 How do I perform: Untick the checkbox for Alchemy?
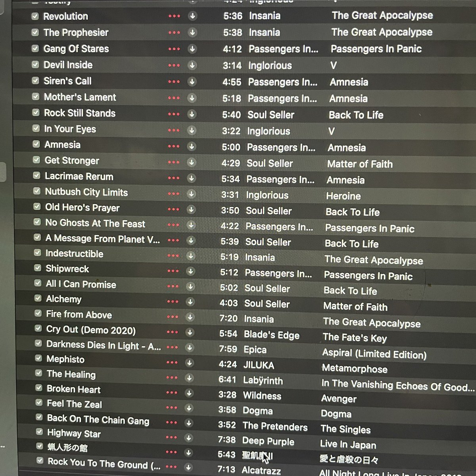point(38,298)
